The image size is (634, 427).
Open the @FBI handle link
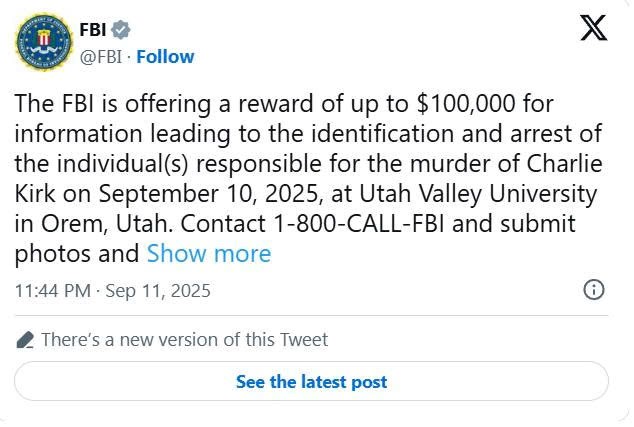click(100, 56)
